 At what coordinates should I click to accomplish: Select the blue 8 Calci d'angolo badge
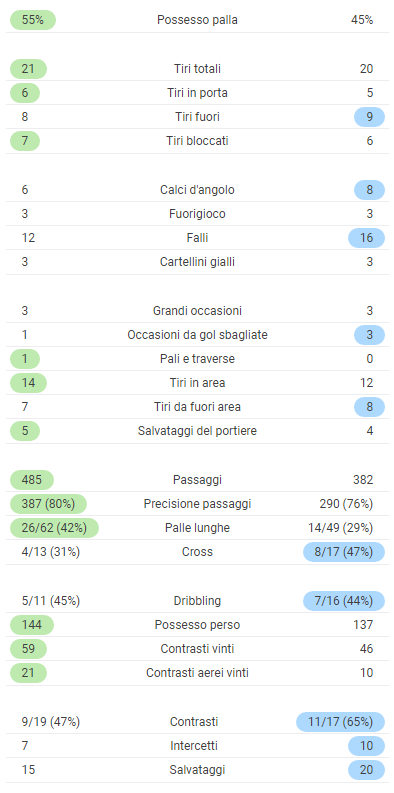(369, 190)
